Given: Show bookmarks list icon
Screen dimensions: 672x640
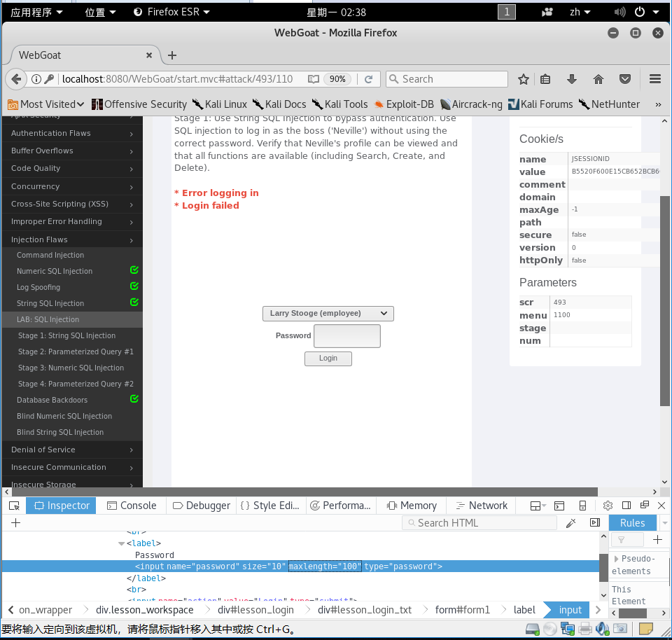Looking at the screenshot, I should pos(545,79).
